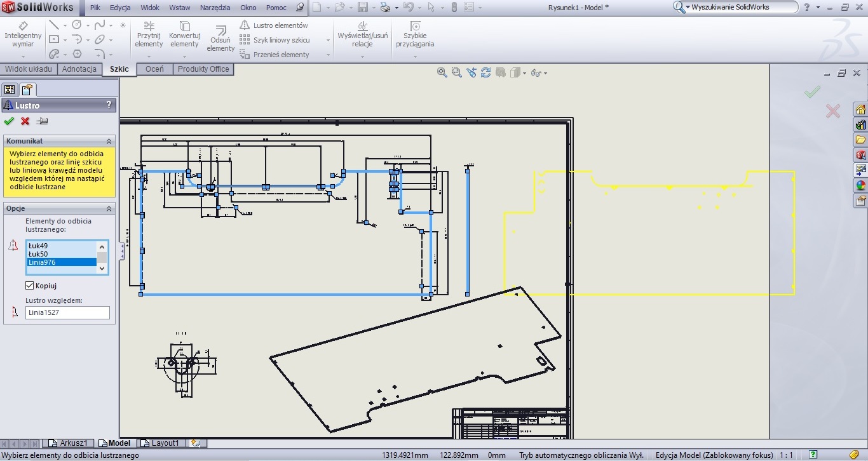Switch to the Layout1 sheet tab
Image resolution: width=868 pixels, height=461 pixels.
coord(160,443)
